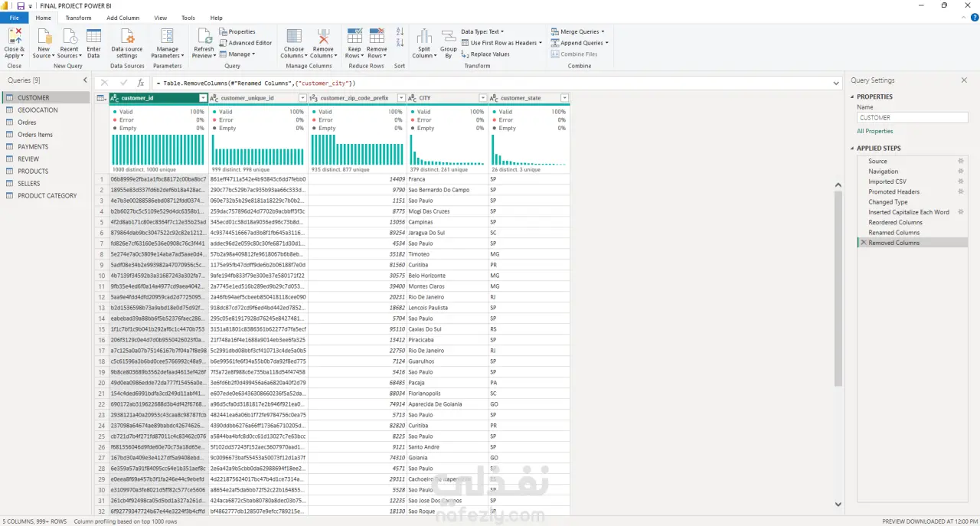Select the Orders Items query

click(46, 135)
